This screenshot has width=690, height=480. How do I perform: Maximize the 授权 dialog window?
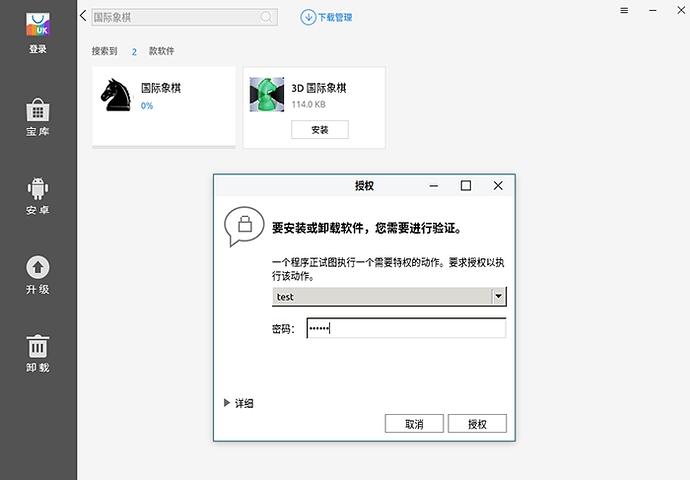[465, 186]
